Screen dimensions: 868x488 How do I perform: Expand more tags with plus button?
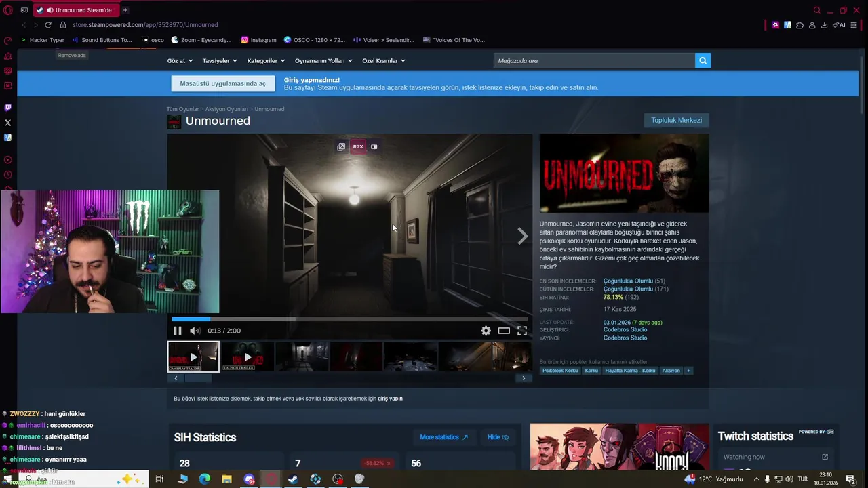point(688,371)
